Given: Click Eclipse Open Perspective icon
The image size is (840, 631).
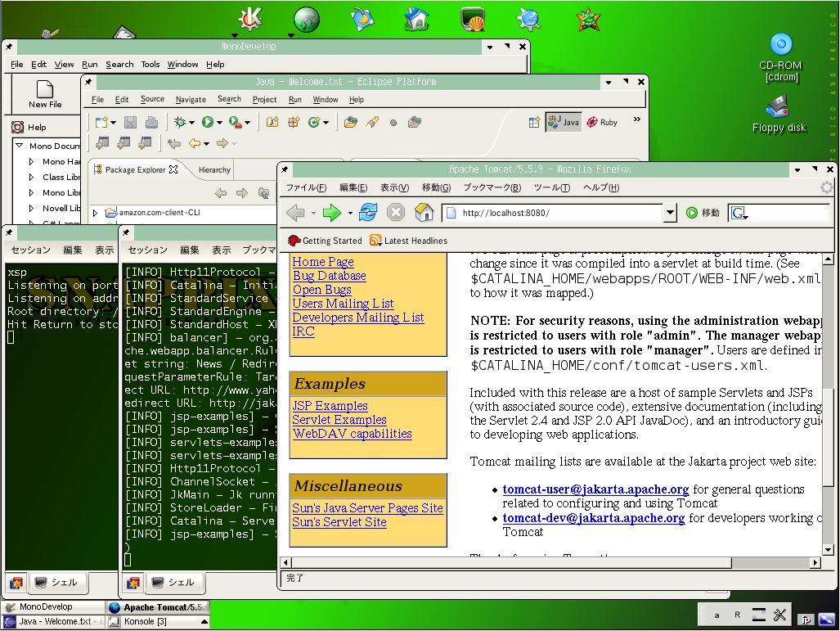Looking at the screenshot, I should coord(534,122).
